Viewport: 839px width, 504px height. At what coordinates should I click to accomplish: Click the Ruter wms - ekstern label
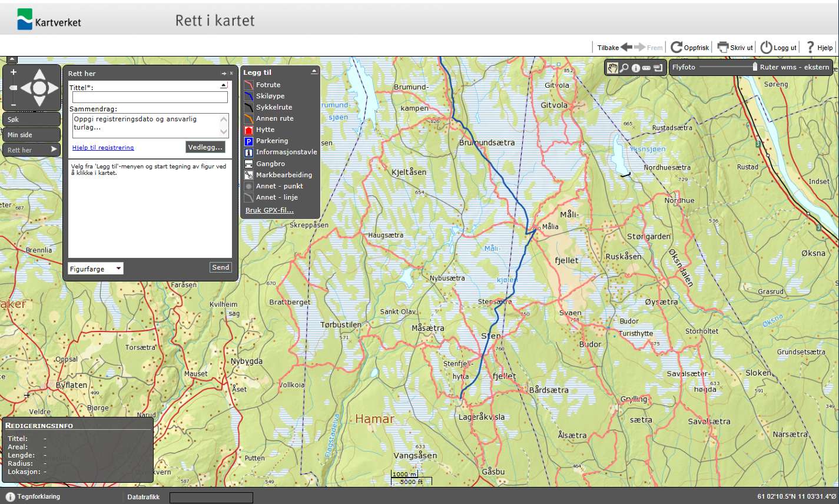(x=794, y=67)
